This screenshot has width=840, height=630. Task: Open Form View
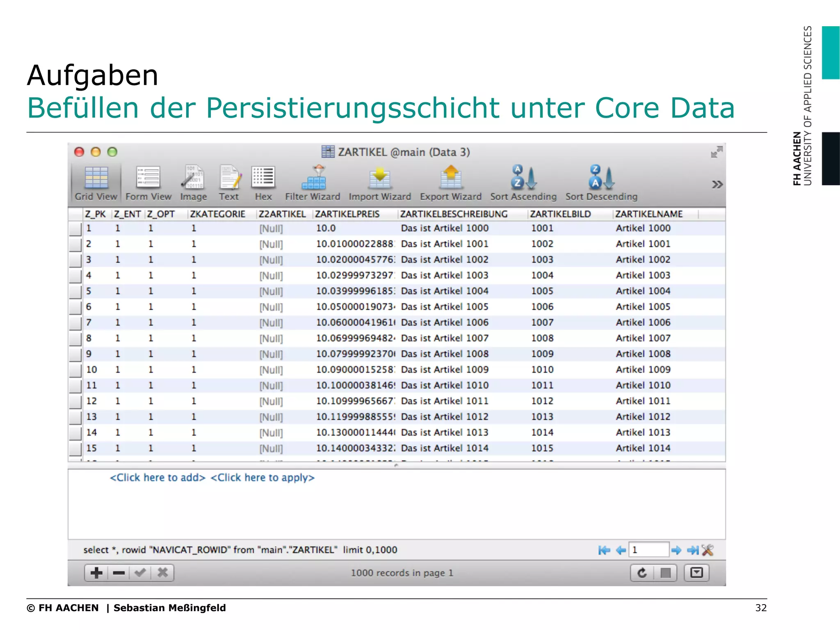pyautogui.click(x=148, y=183)
